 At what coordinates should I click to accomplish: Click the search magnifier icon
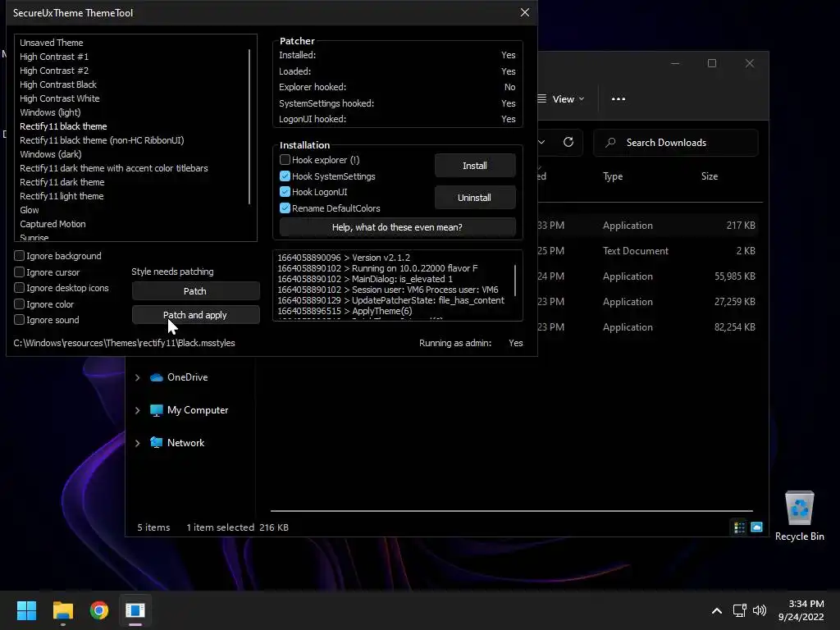610,143
